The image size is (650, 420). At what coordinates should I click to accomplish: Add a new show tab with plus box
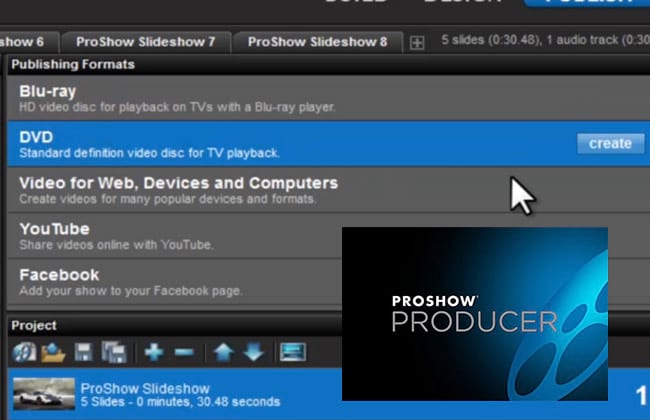(x=417, y=42)
